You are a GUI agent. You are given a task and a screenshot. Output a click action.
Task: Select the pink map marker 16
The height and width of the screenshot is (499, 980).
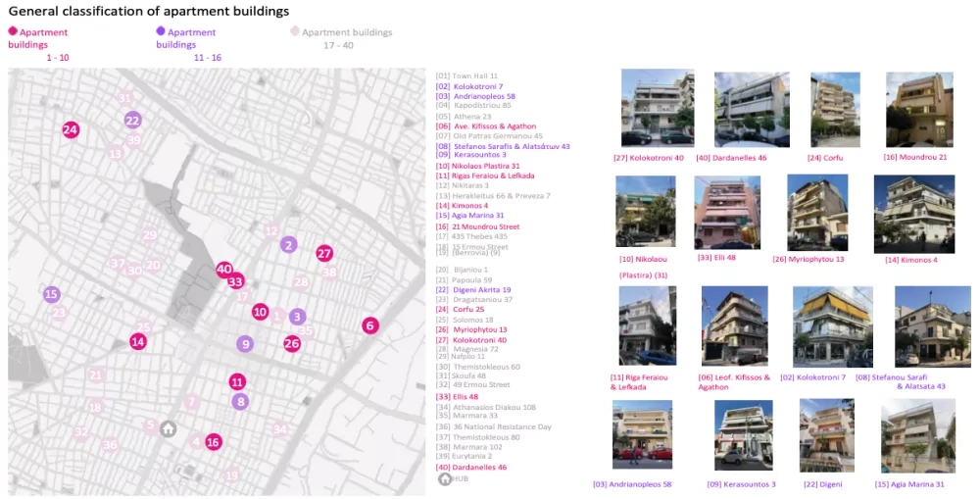pos(213,442)
